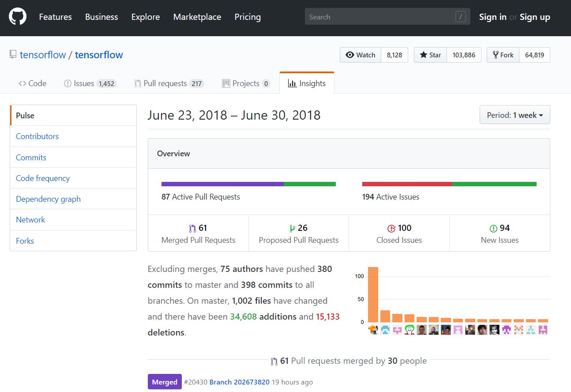This screenshot has height=392, width=571.
Task: Click the pull request icon beside '61 Pull requests merged'
Action: (x=274, y=361)
